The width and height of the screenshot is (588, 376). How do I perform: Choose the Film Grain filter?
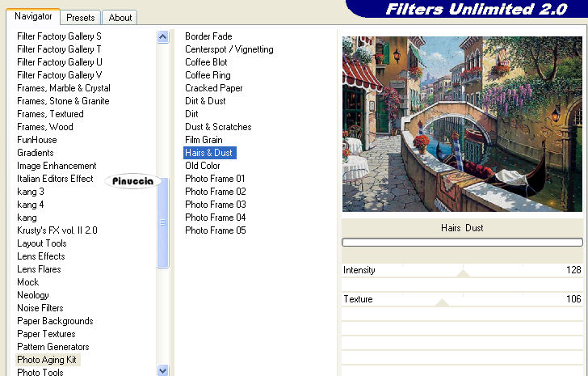204,140
